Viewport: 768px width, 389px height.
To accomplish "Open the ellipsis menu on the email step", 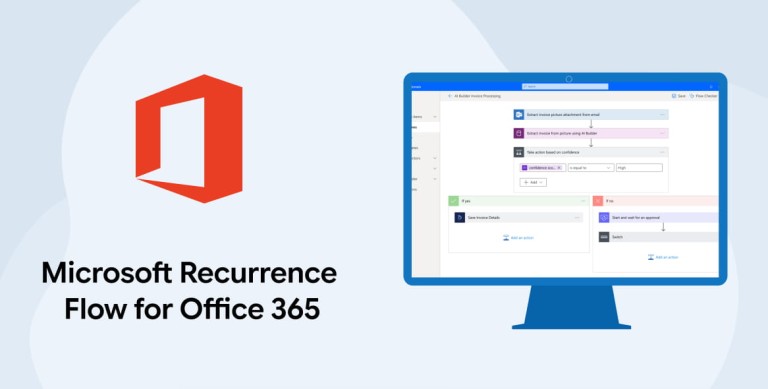I will (x=662, y=115).
